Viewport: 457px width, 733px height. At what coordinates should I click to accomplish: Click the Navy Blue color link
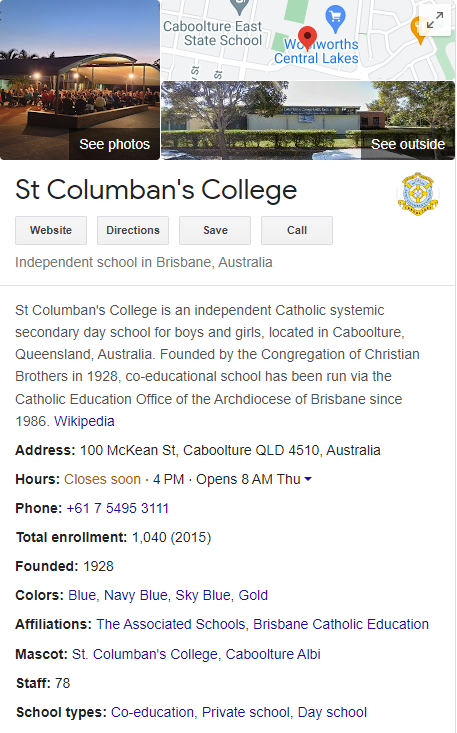pyautogui.click(x=136, y=595)
